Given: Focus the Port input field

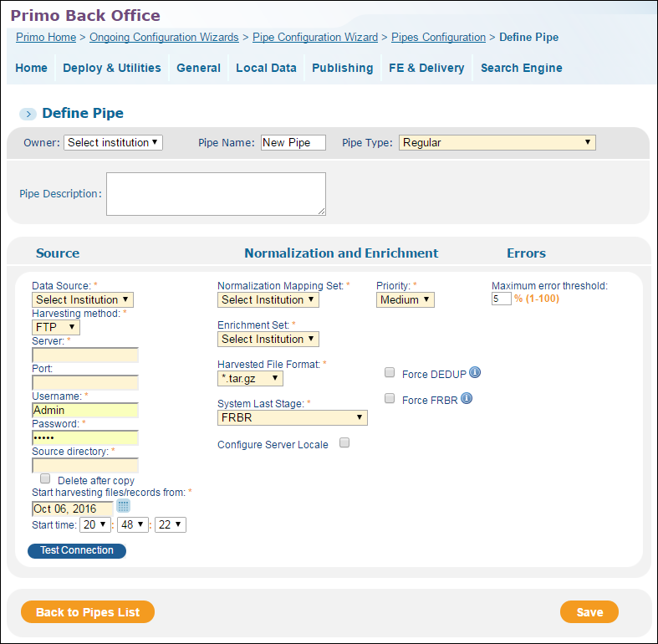Looking at the screenshot, I should (x=85, y=382).
